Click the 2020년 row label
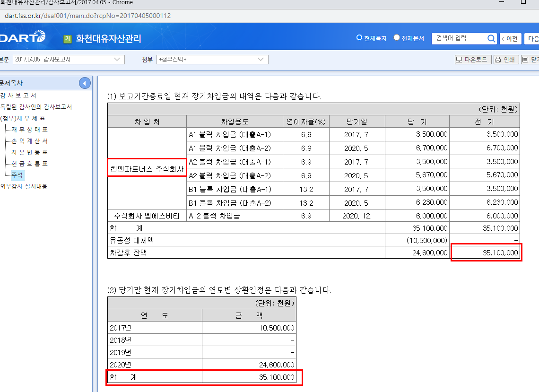This screenshot has height=392, width=539. click(x=120, y=365)
